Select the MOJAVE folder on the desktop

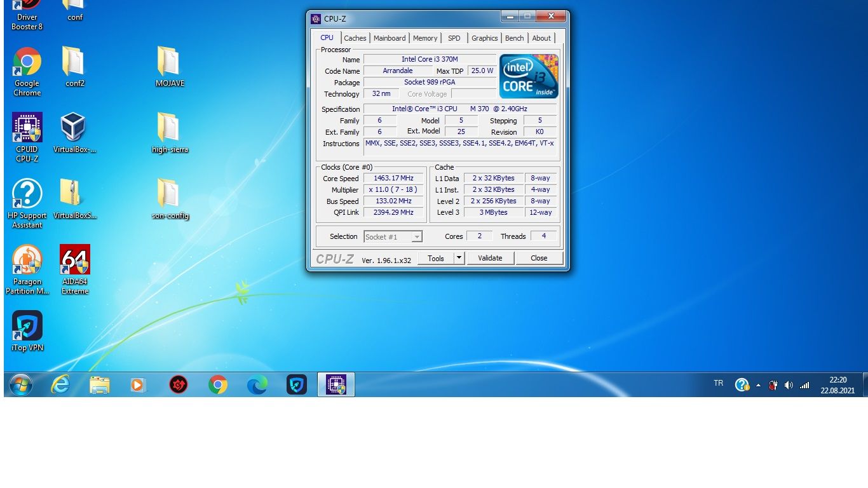coord(170,67)
